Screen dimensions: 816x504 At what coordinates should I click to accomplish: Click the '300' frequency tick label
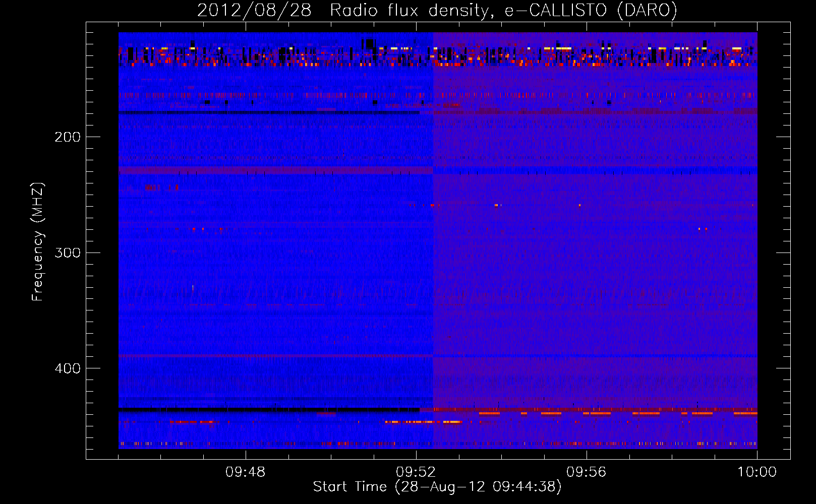tap(67, 253)
